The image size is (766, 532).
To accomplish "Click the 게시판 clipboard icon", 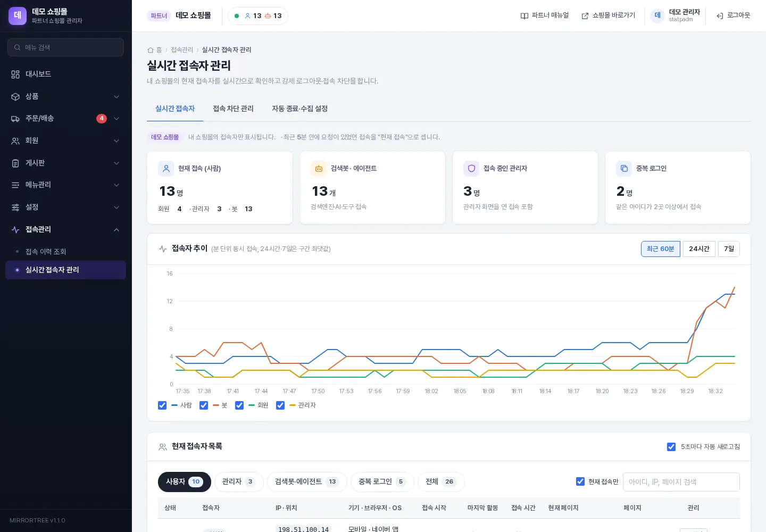I will 15,163.
